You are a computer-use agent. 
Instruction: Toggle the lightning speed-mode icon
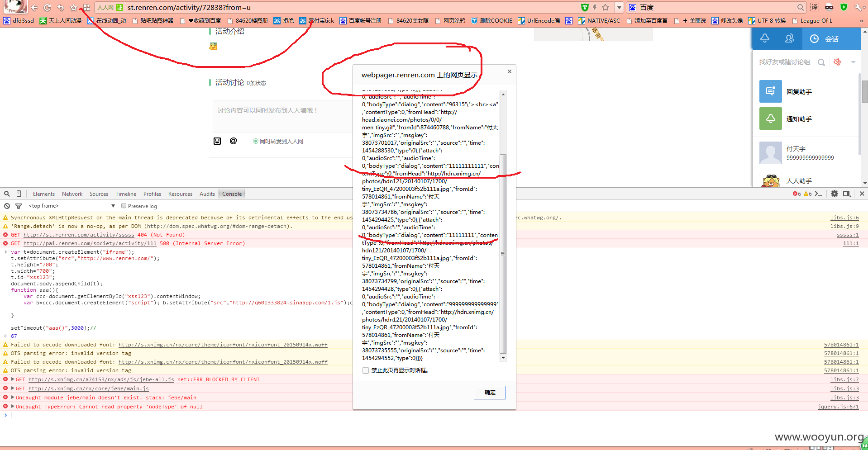(x=595, y=7)
